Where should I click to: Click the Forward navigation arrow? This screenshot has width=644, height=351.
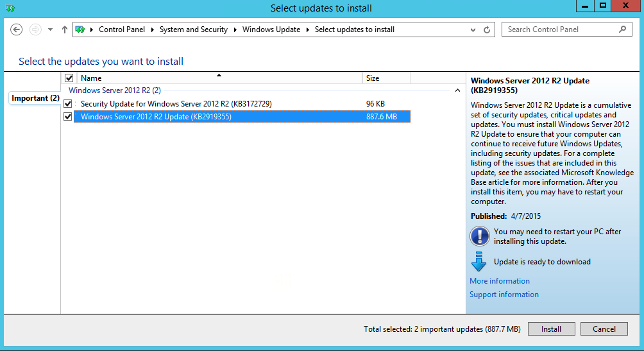coord(35,30)
